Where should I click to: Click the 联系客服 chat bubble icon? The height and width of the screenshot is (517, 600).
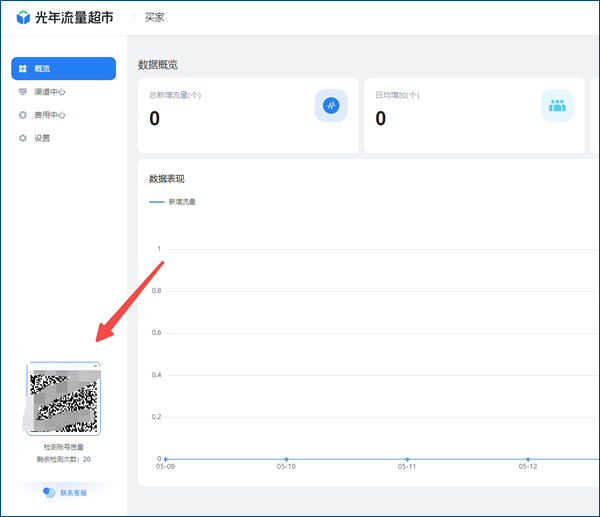49,493
